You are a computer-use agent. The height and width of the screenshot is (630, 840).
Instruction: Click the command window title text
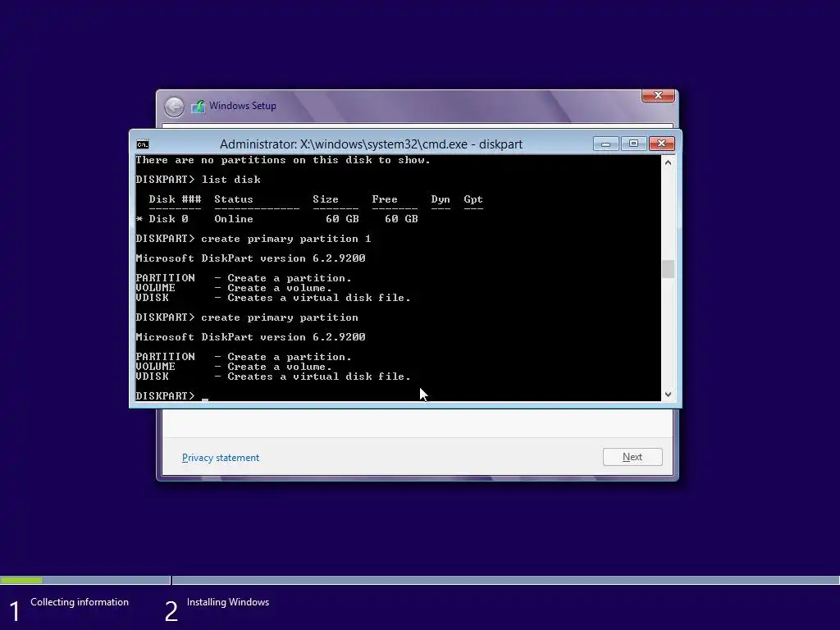point(371,144)
